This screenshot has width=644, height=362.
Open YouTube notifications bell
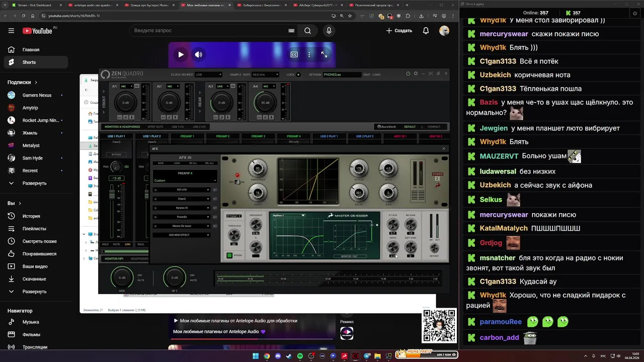[x=426, y=31]
